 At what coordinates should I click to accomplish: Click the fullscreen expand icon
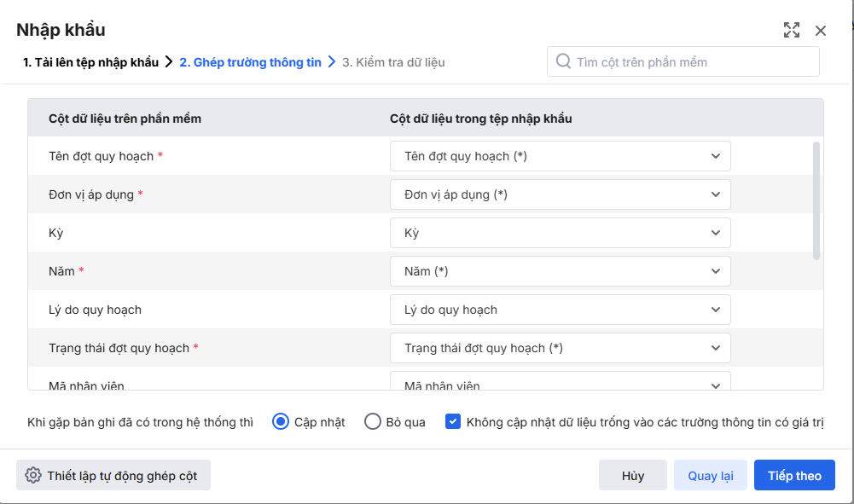(792, 31)
